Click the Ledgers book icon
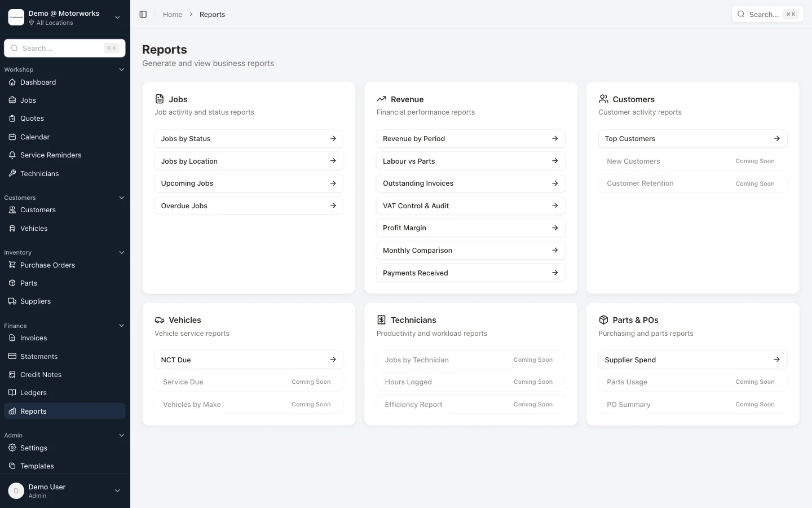 [x=12, y=393]
